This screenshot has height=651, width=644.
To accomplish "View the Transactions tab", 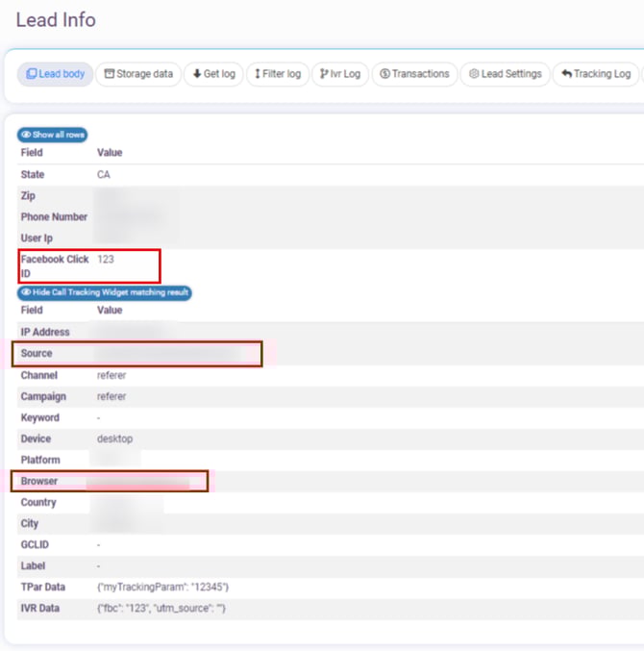I will coord(413,74).
